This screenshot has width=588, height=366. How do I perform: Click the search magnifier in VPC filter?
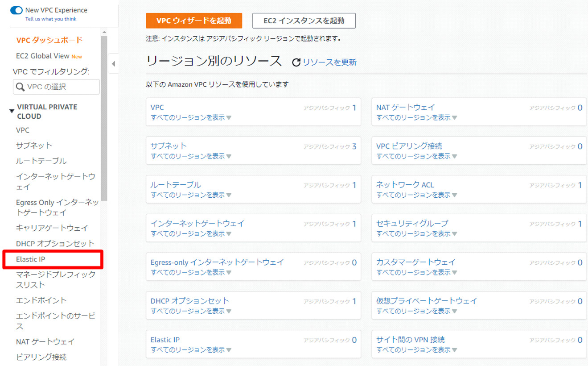click(x=20, y=87)
